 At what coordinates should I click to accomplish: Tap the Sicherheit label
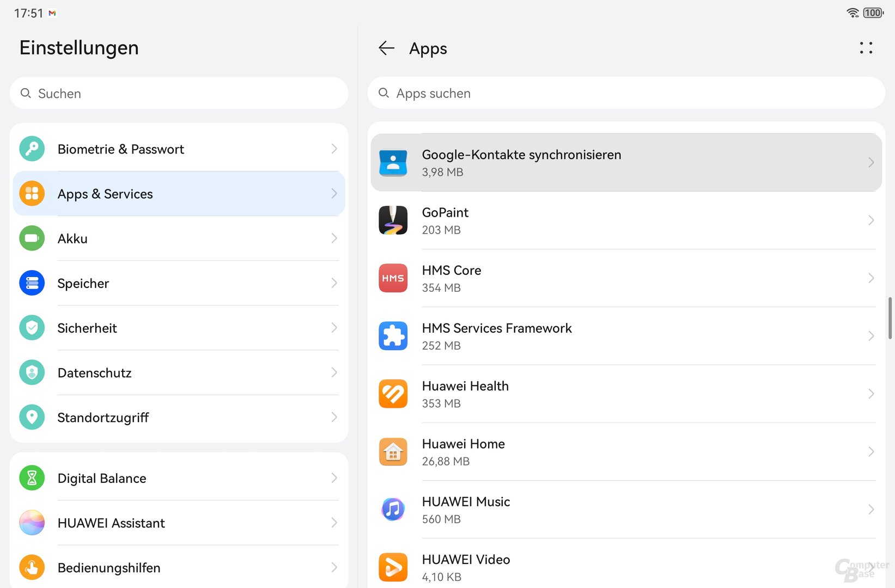pos(87,328)
